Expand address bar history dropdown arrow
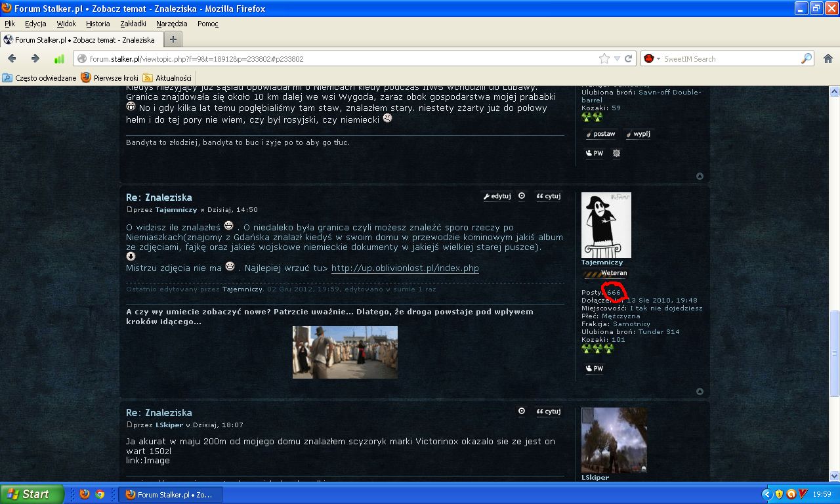The image size is (840, 504). 617,58
